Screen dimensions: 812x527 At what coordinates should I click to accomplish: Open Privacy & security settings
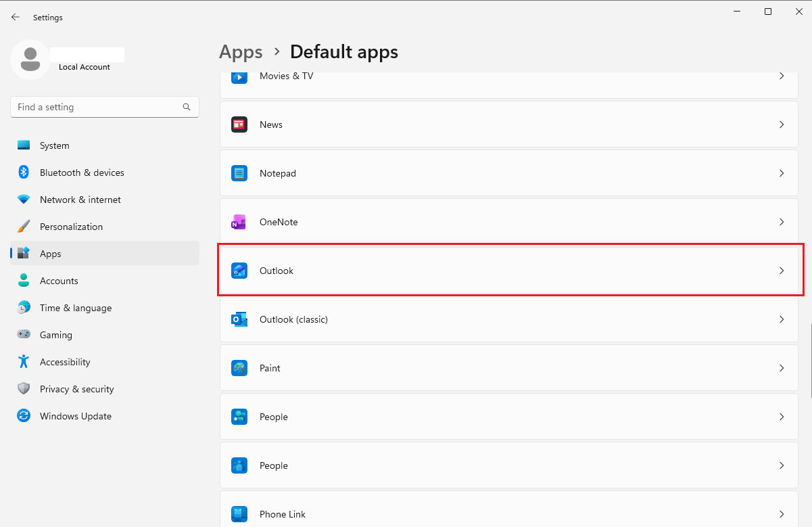(105, 389)
